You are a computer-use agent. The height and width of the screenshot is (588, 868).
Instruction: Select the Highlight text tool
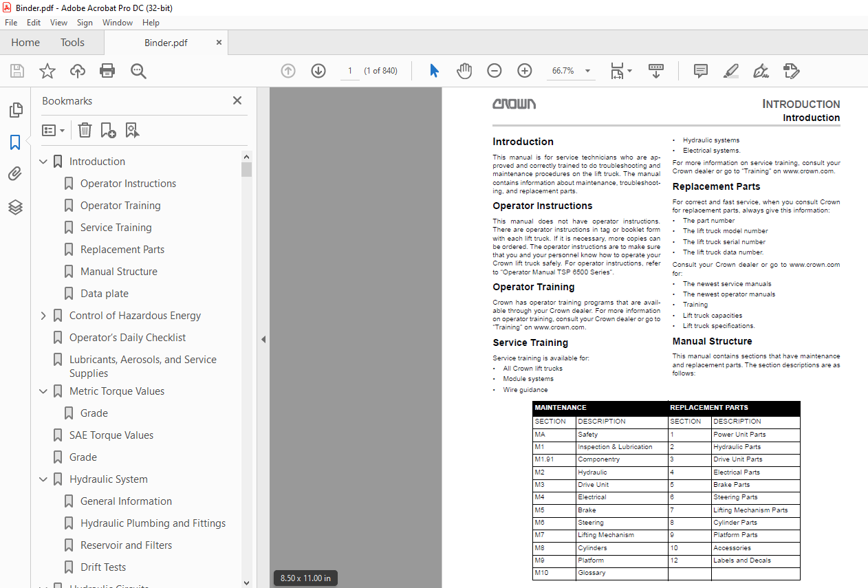pyautogui.click(x=731, y=71)
